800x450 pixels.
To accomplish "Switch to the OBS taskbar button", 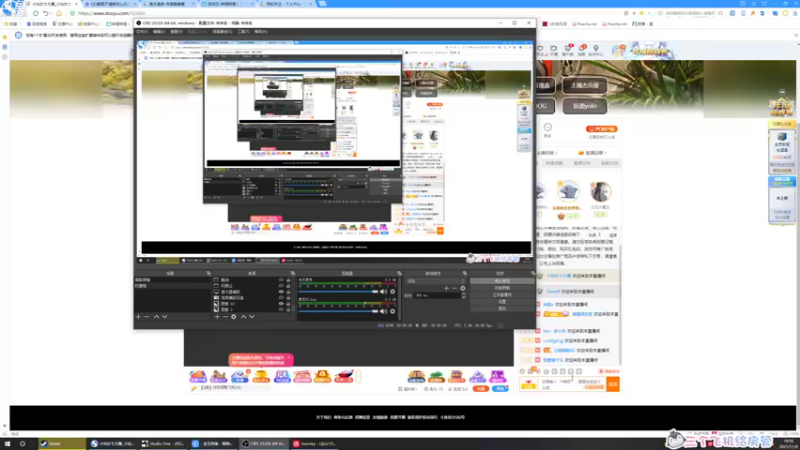I will tap(263, 444).
